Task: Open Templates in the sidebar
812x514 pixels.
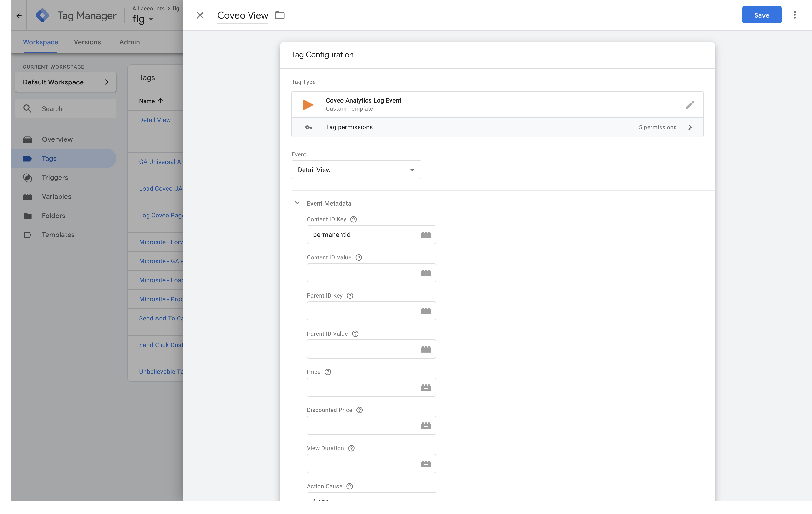Action: tap(58, 235)
